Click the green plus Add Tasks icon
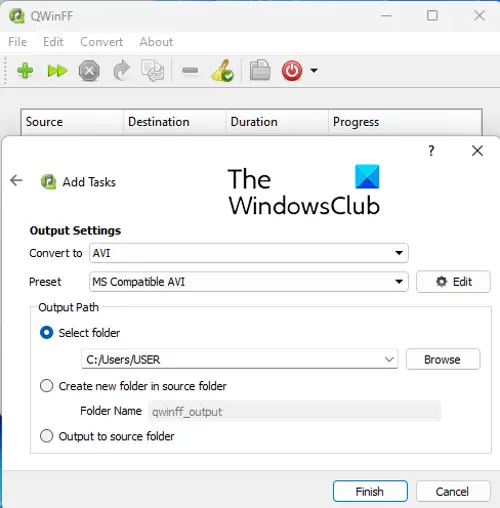Image resolution: width=500 pixels, height=508 pixels. click(x=25, y=71)
